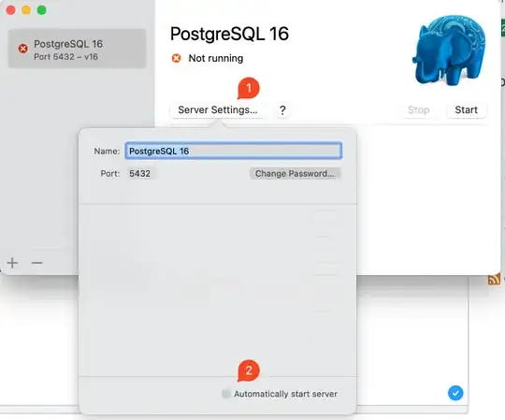Click Change Password button
The height and width of the screenshot is (420, 505).
[295, 174]
